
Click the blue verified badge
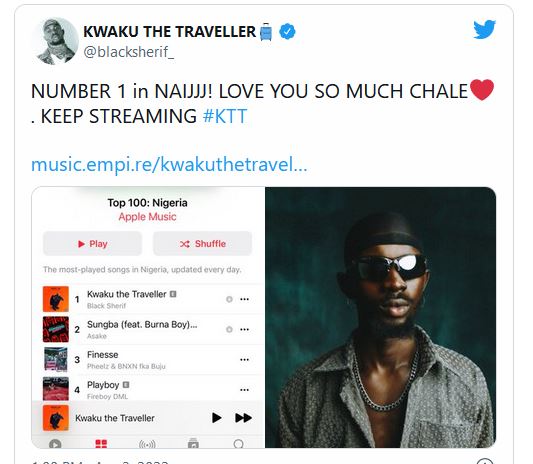click(x=287, y=32)
